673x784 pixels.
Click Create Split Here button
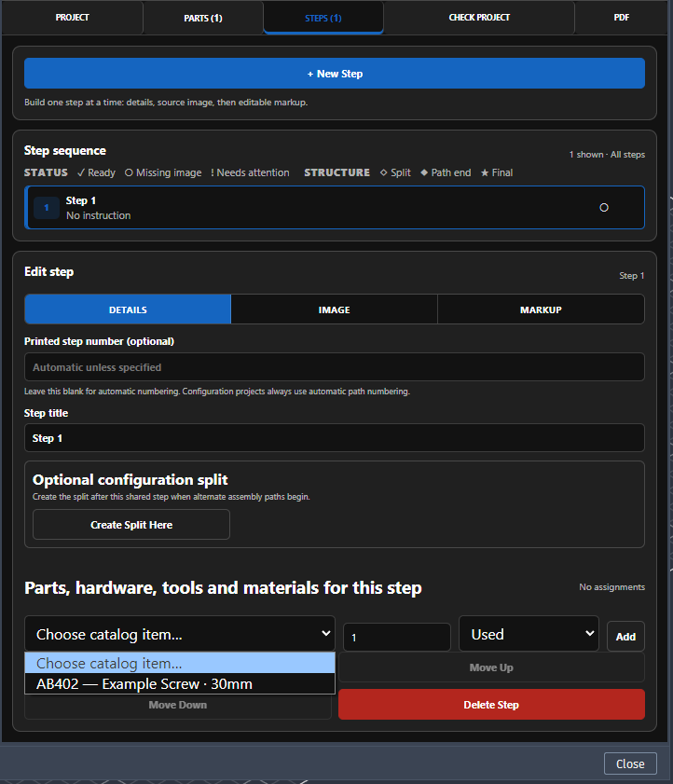pos(131,525)
